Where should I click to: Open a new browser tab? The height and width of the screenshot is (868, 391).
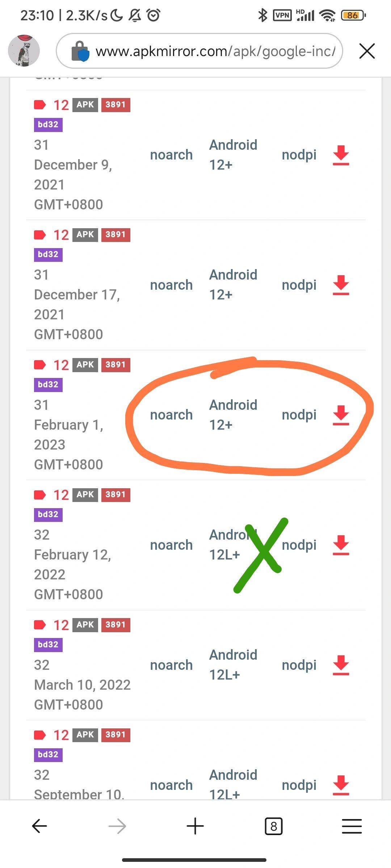point(195,826)
